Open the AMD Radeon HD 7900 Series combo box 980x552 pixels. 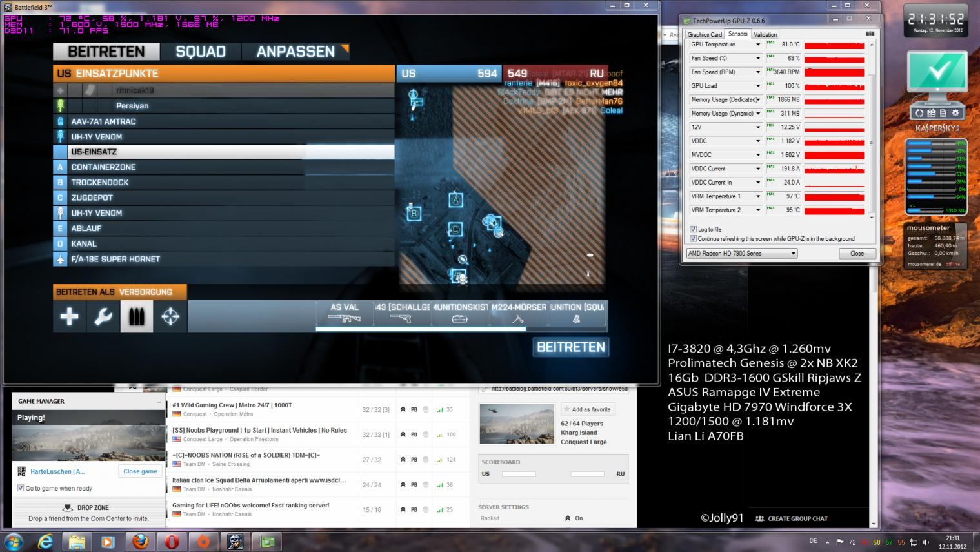(742, 253)
